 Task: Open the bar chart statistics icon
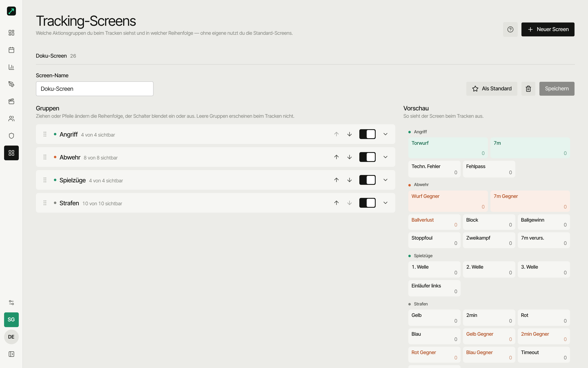11,67
